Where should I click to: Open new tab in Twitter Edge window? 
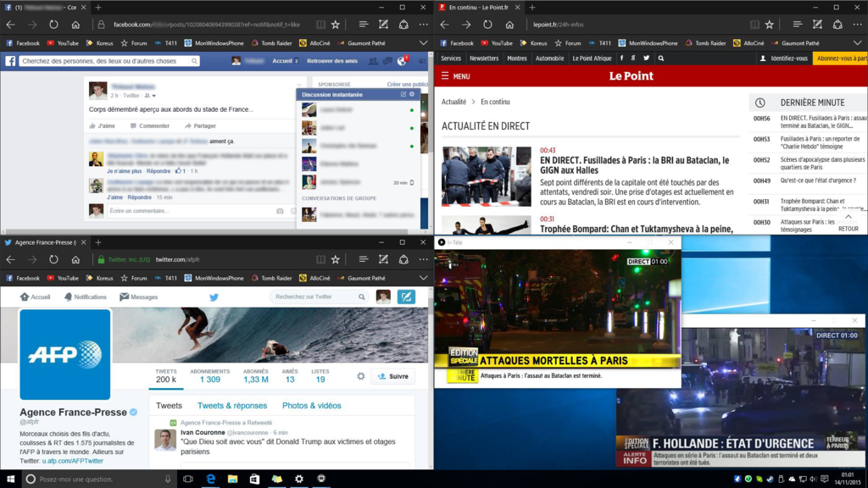[98, 242]
